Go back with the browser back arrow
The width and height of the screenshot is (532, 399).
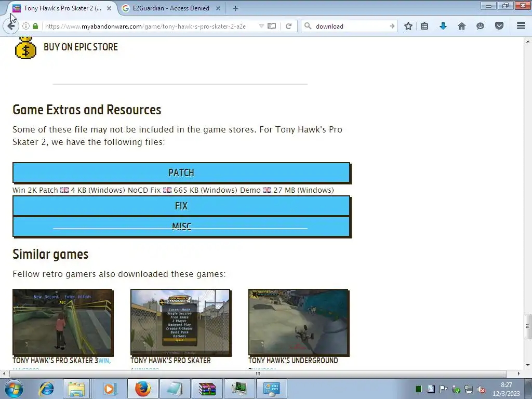pyautogui.click(x=10, y=26)
